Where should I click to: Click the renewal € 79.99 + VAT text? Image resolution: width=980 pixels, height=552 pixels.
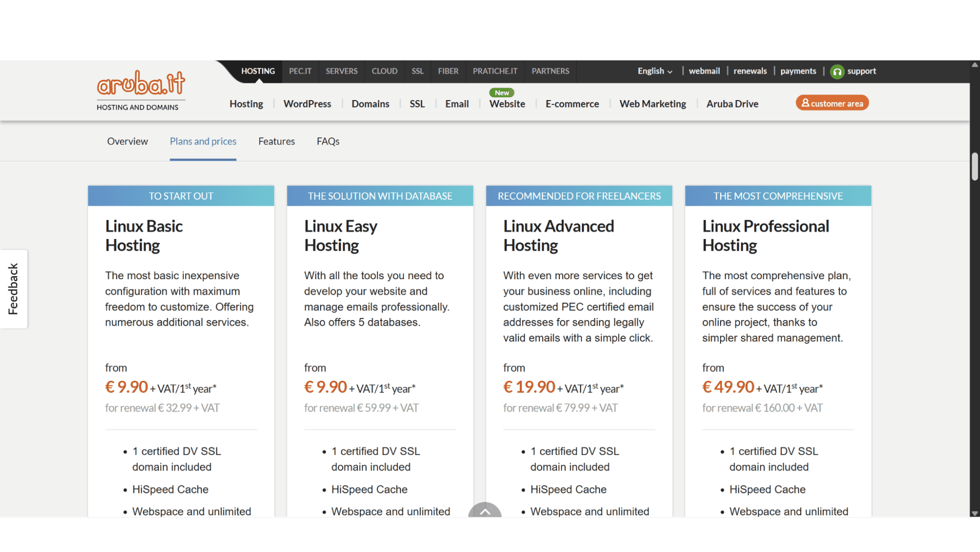(560, 408)
